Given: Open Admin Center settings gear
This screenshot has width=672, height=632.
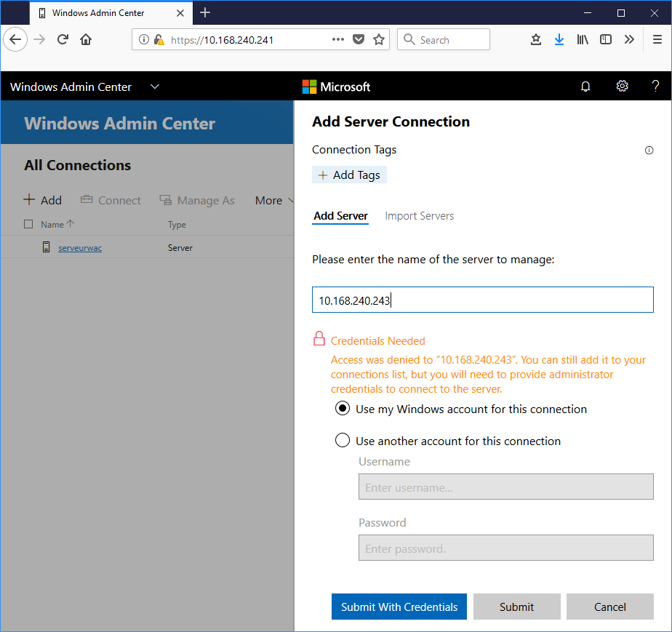Looking at the screenshot, I should 622,86.
